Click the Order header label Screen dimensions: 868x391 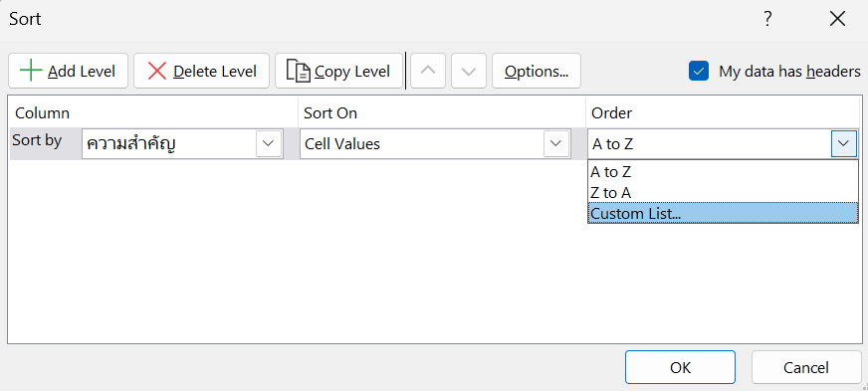[612, 113]
